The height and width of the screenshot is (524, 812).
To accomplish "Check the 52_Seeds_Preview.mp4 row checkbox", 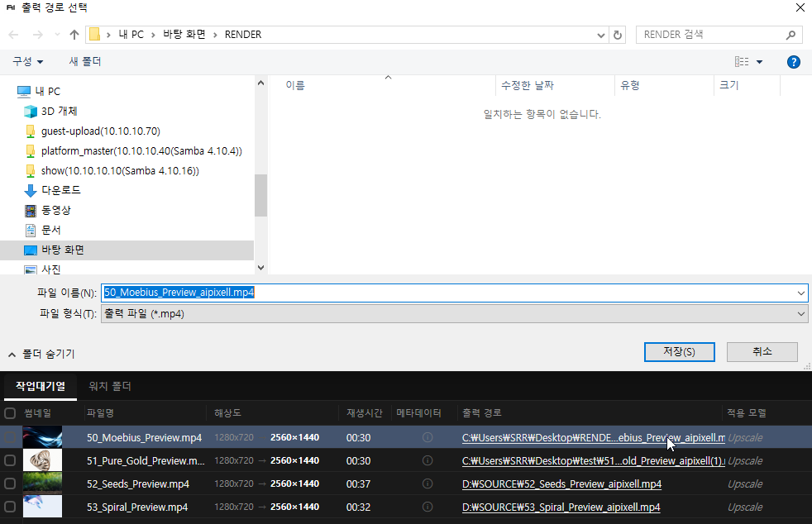I will click(x=10, y=484).
